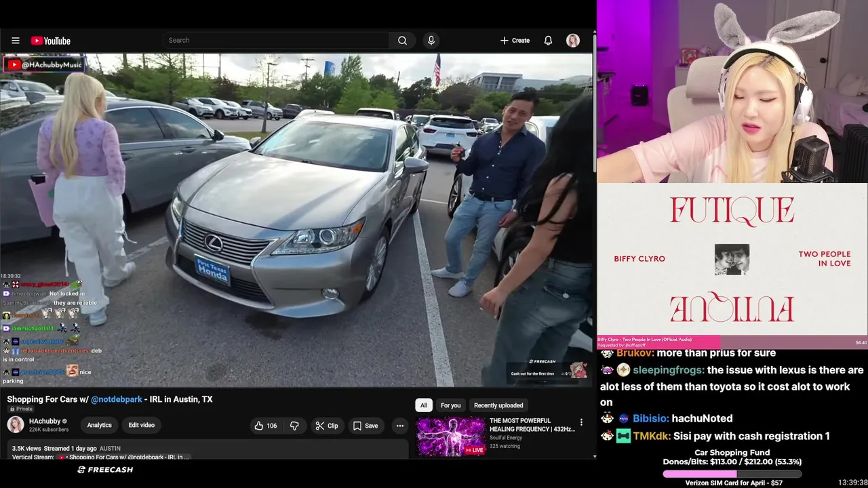This screenshot has height=488, width=868.
Task: Focus the YouTube search field
Action: pyautogui.click(x=277, y=41)
